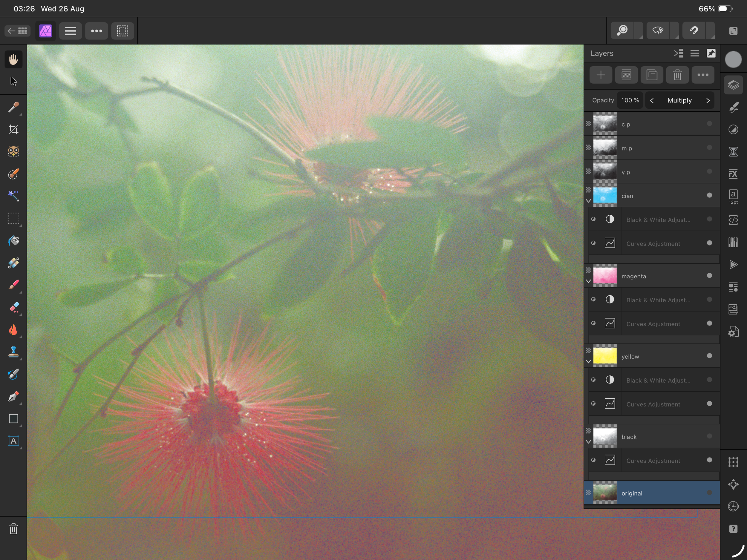Image resolution: width=747 pixels, height=560 pixels.
Task: Select the Crop tool
Action: [13, 129]
